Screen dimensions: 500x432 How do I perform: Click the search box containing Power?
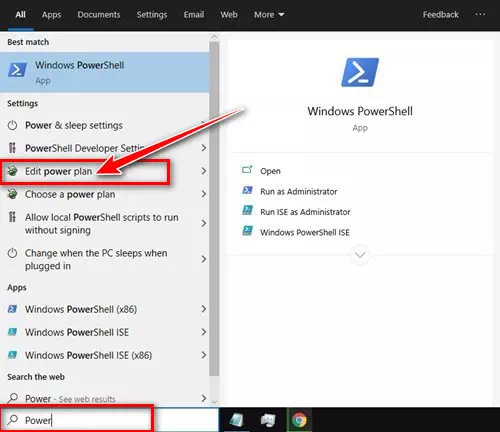109,420
